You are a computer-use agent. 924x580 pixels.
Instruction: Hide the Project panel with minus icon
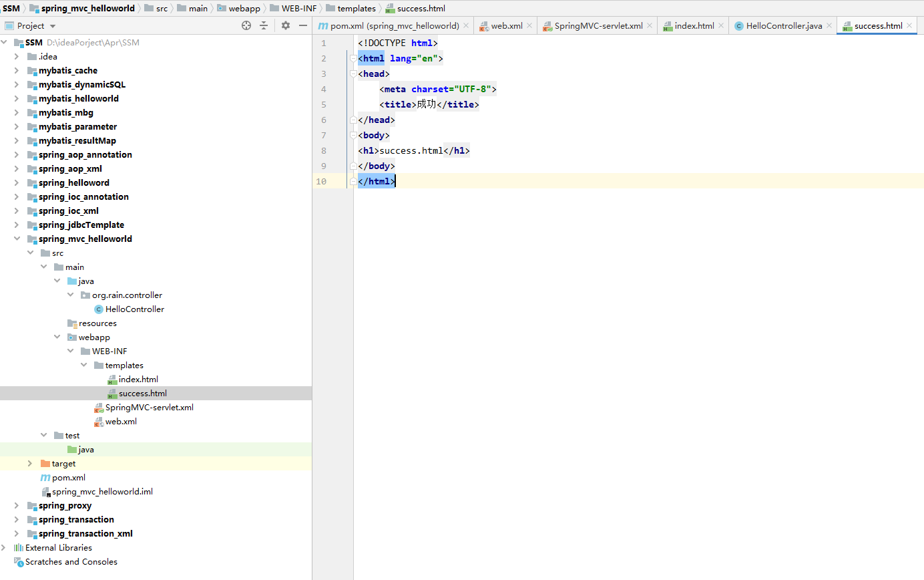(x=303, y=25)
